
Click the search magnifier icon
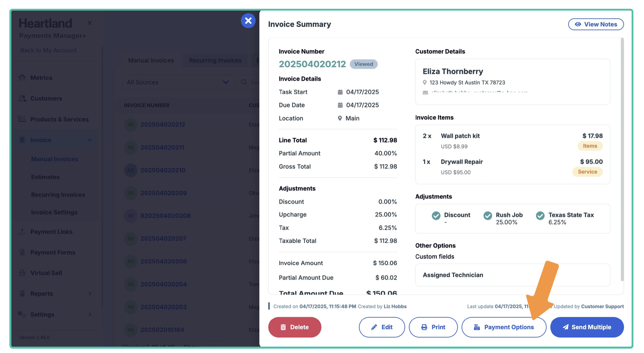(x=244, y=82)
